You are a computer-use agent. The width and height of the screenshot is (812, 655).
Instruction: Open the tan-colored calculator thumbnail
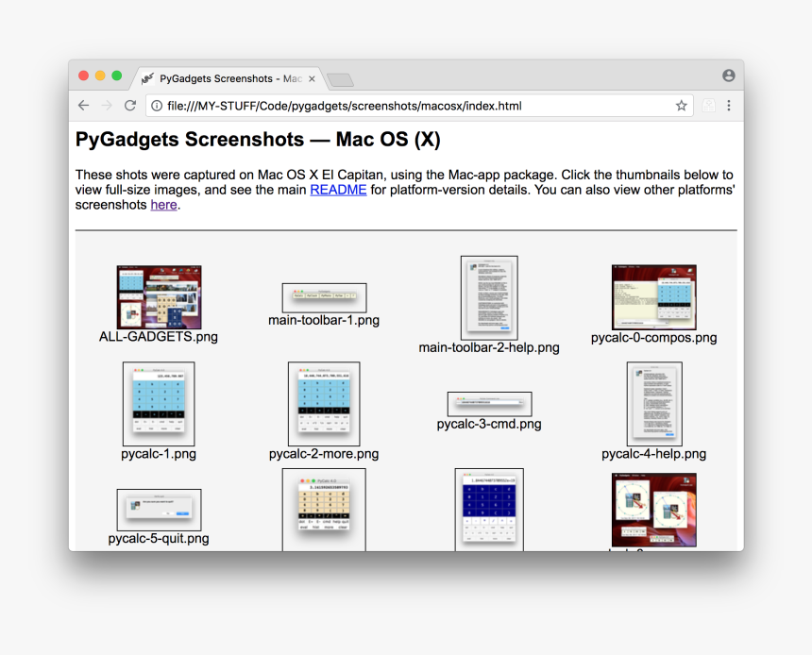(324, 510)
